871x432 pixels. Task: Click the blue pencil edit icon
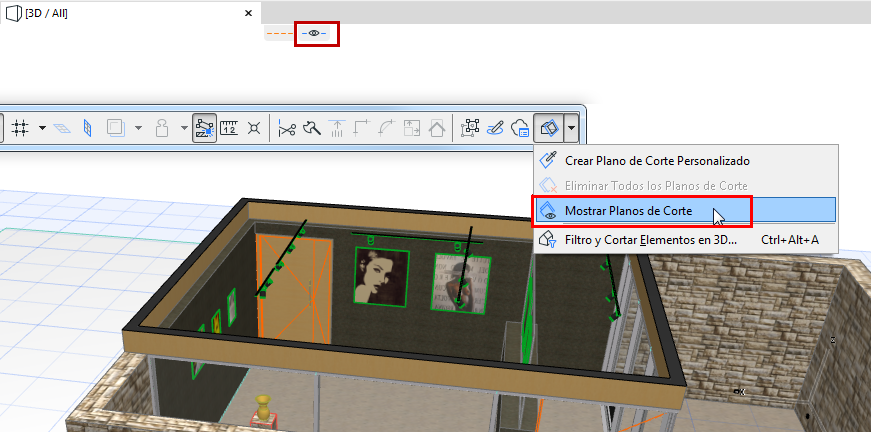[x=494, y=128]
